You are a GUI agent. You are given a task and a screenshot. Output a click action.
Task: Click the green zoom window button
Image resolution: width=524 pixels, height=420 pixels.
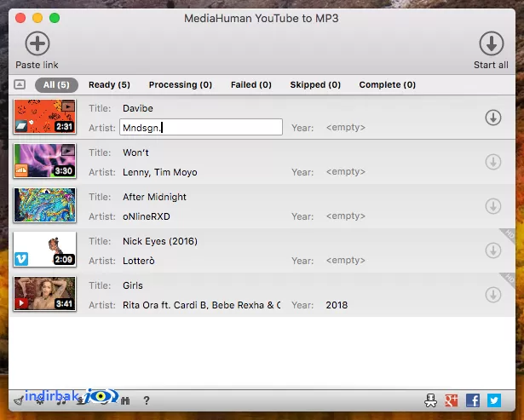[x=55, y=18]
